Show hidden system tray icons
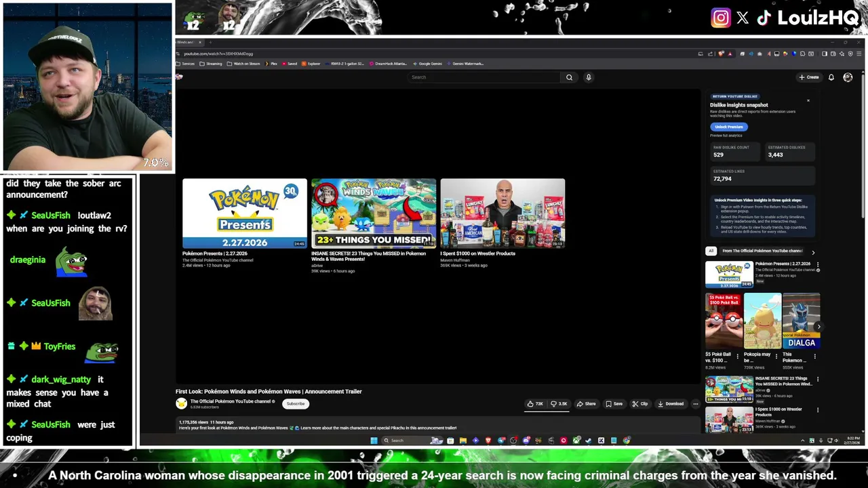 click(803, 441)
